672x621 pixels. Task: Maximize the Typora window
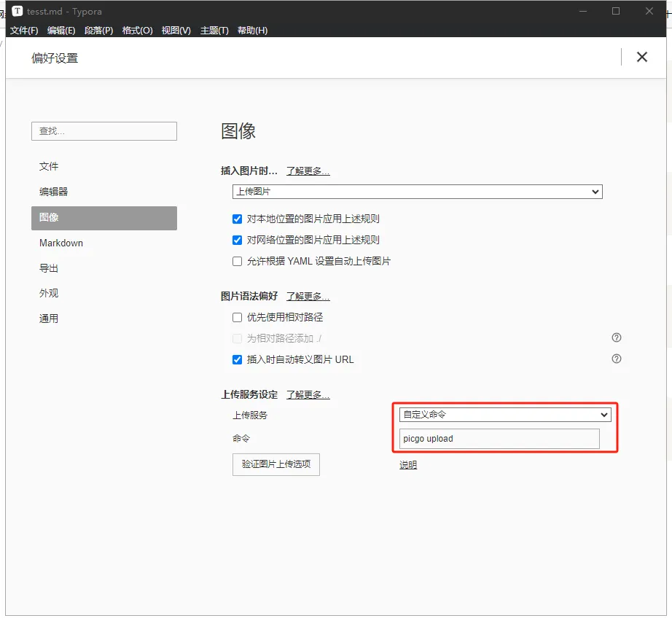(616, 11)
